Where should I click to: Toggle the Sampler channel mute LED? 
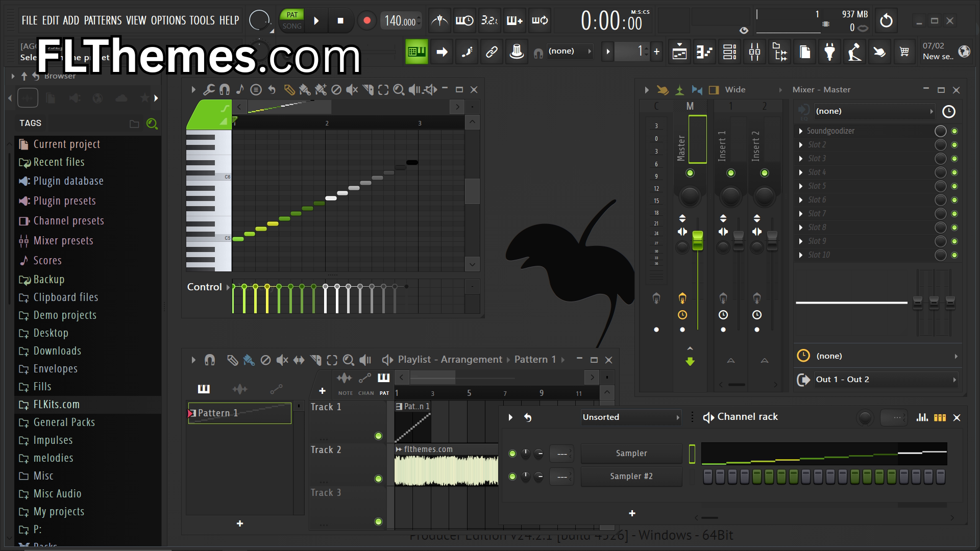(512, 454)
